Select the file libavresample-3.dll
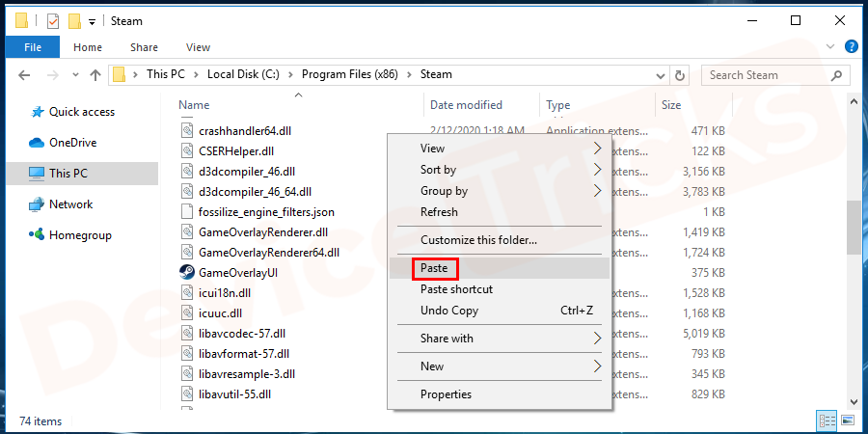This screenshot has height=434, width=868. coord(246,373)
